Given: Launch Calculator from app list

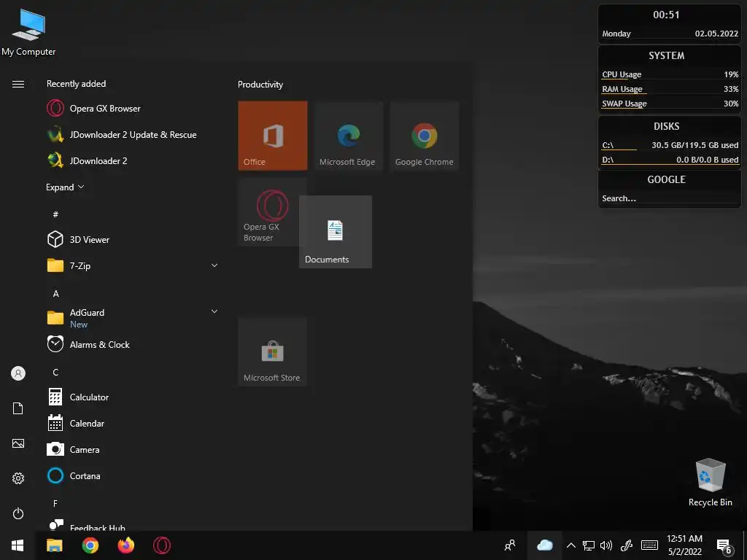Looking at the screenshot, I should point(133,397).
